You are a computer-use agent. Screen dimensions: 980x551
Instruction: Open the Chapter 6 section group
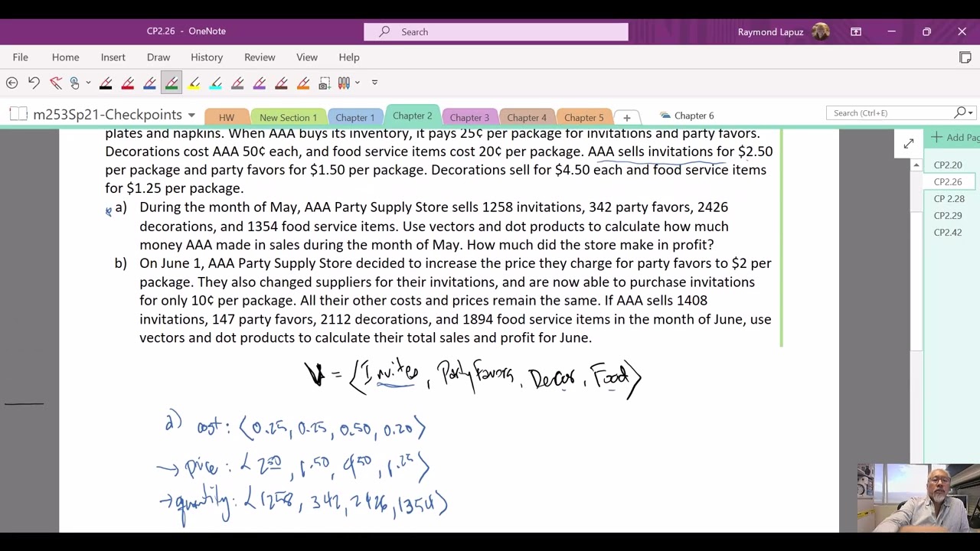(x=687, y=116)
